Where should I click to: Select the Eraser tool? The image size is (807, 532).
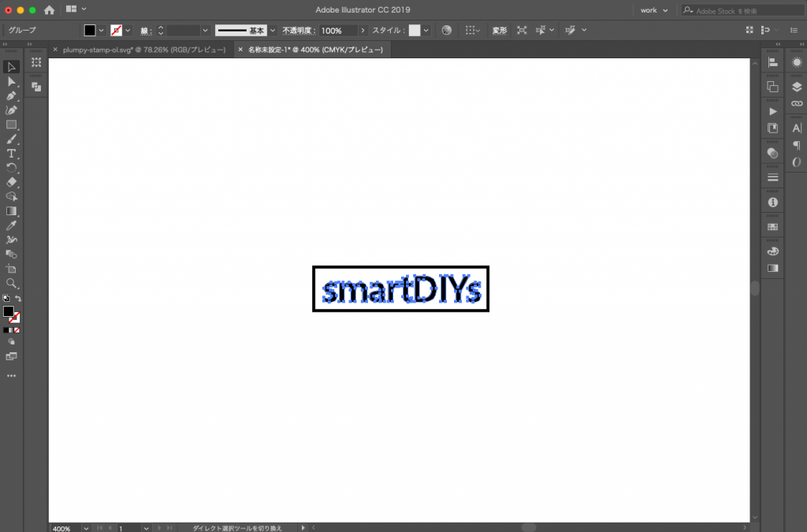click(x=11, y=182)
